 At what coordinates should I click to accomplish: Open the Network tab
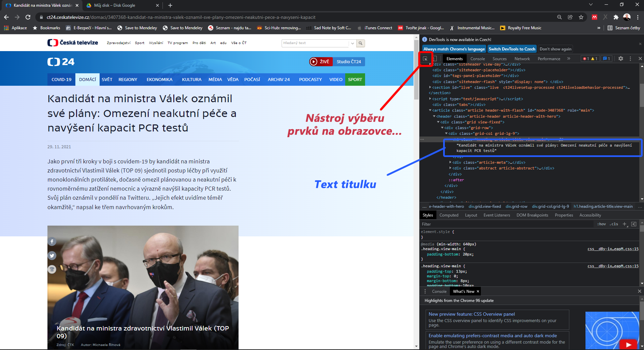coord(522,59)
